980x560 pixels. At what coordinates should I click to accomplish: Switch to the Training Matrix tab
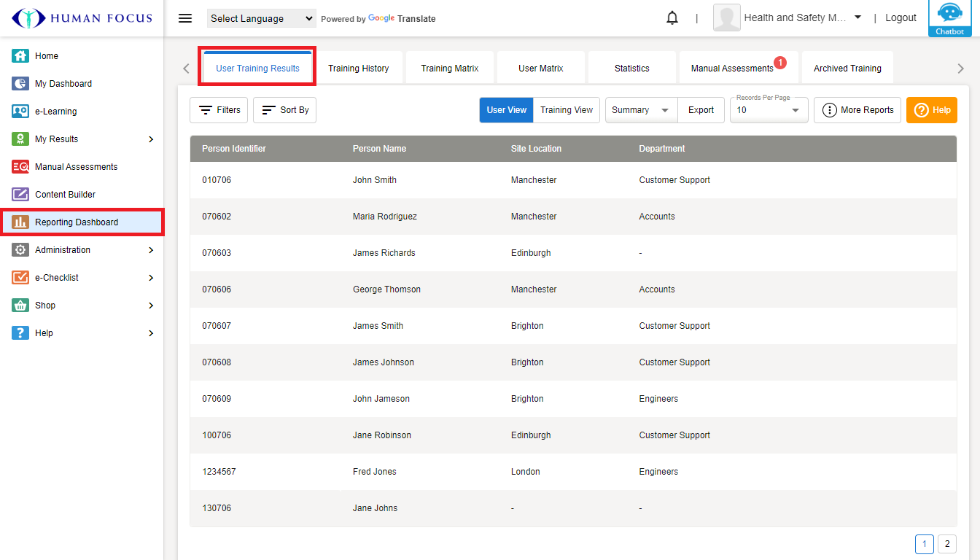coord(450,69)
